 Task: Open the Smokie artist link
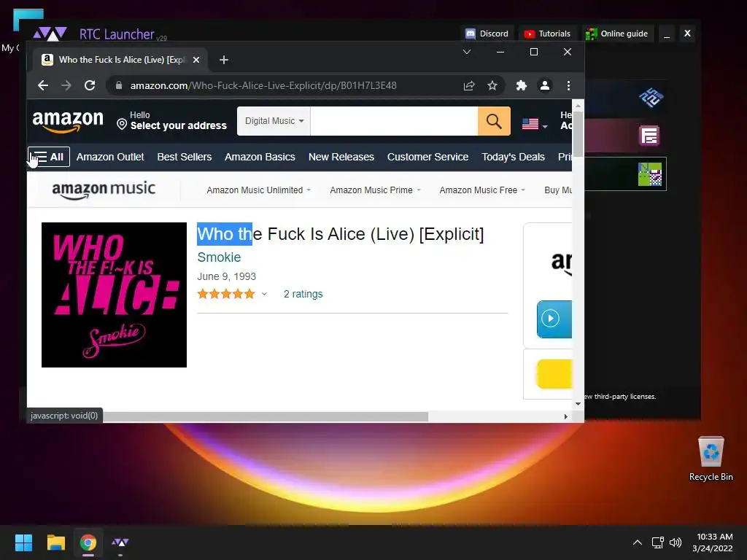pyautogui.click(x=219, y=257)
